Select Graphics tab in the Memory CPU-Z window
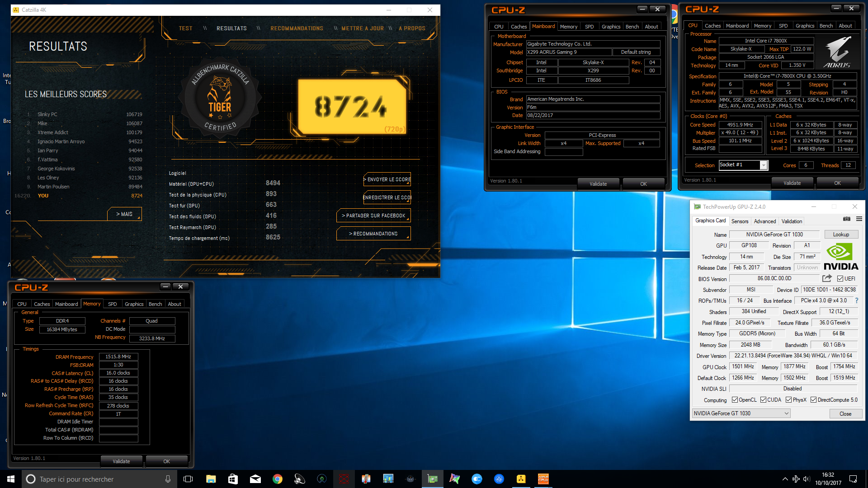 (x=134, y=304)
